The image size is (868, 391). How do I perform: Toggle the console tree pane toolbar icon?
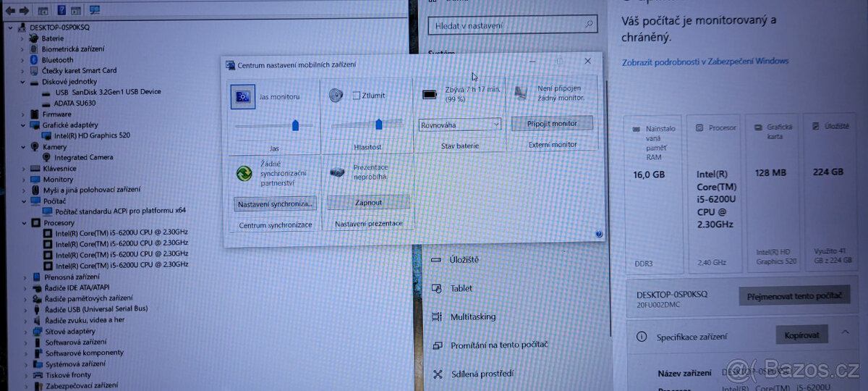pyautogui.click(x=43, y=11)
